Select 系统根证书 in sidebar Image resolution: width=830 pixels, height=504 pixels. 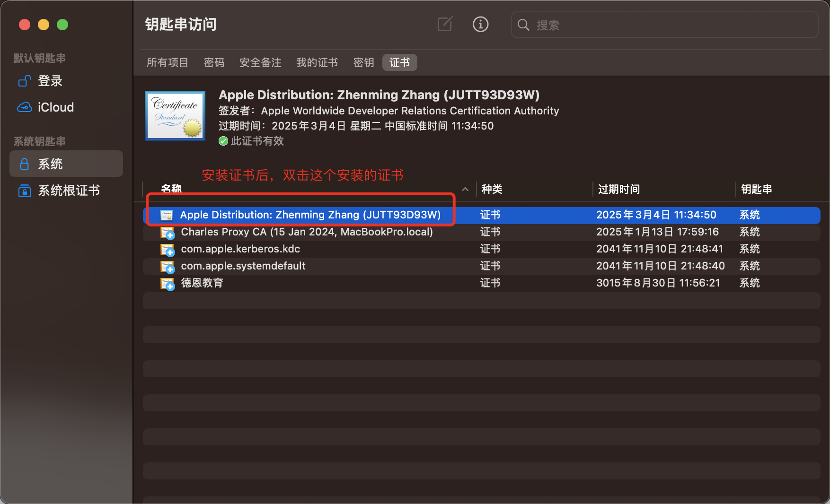66,191
